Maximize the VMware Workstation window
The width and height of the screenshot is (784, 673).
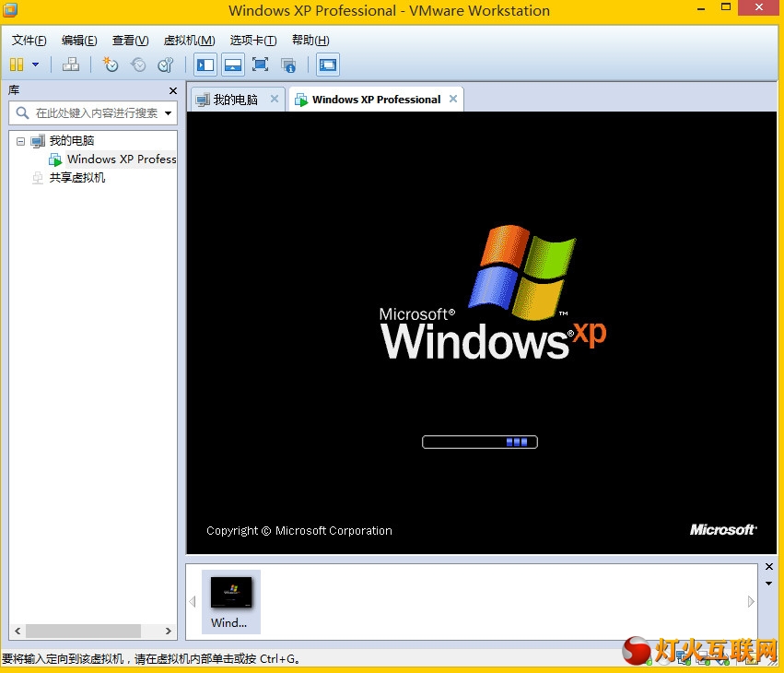(x=726, y=7)
